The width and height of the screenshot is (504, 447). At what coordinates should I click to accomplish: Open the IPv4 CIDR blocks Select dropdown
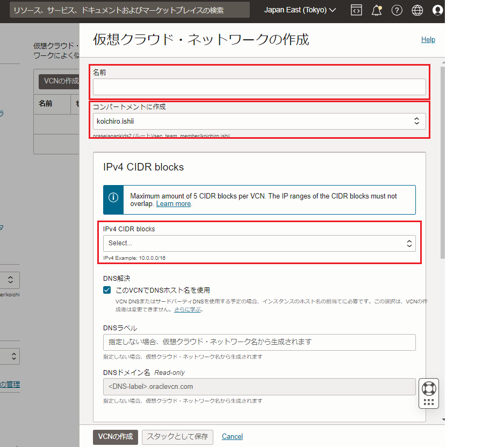tap(259, 243)
